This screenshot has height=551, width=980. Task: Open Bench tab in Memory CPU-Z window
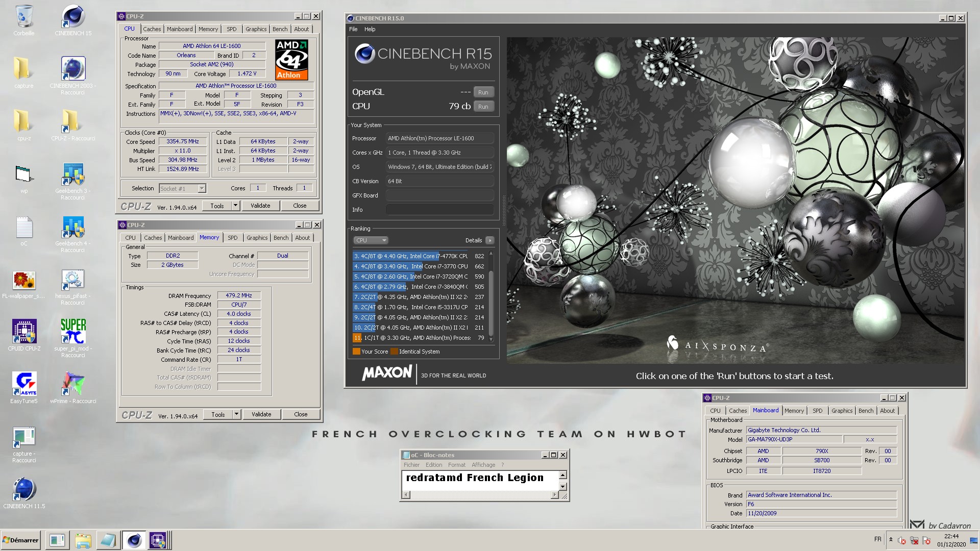tap(281, 238)
